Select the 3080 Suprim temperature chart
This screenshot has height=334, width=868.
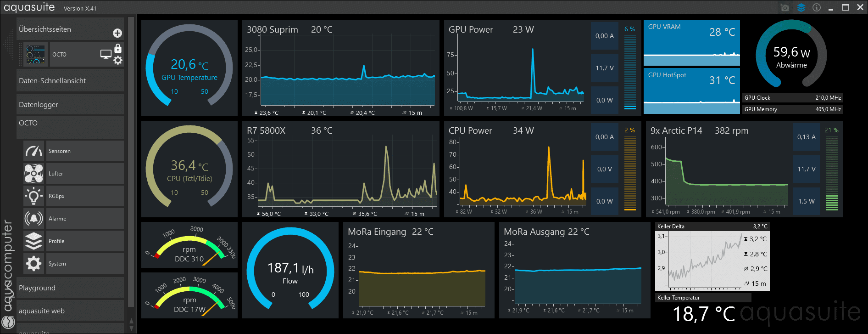point(341,68)
